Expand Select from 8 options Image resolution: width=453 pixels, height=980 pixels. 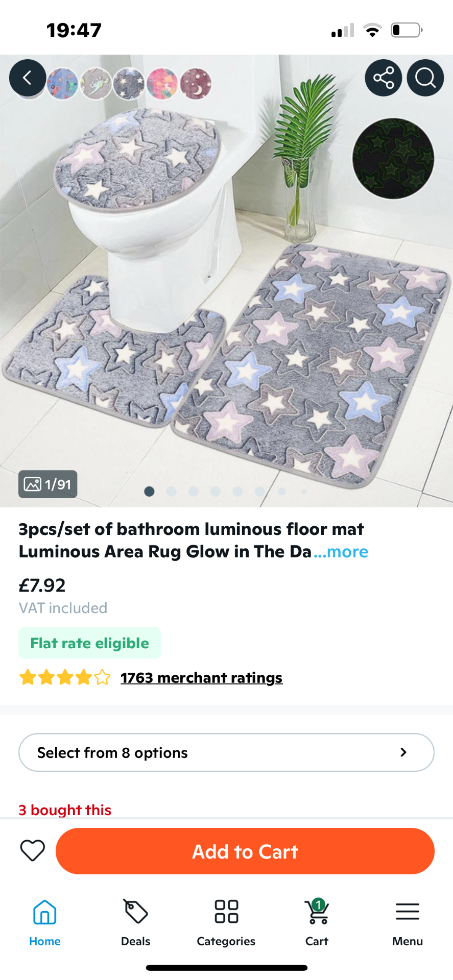[x=226, y=752]
